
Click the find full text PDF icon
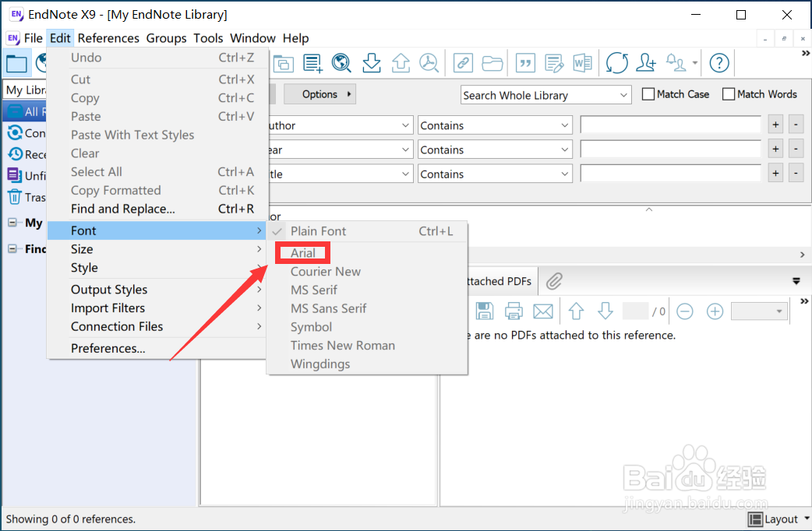429,63
